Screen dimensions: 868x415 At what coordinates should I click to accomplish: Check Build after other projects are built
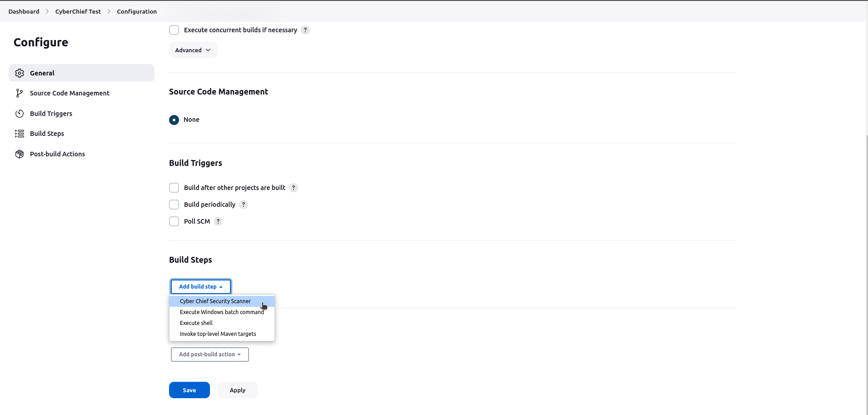[x=174, y=188]
